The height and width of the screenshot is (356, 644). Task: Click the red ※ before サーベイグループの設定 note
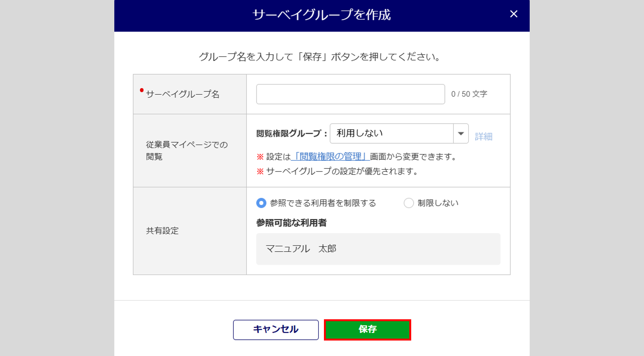[x=260, y=171]
